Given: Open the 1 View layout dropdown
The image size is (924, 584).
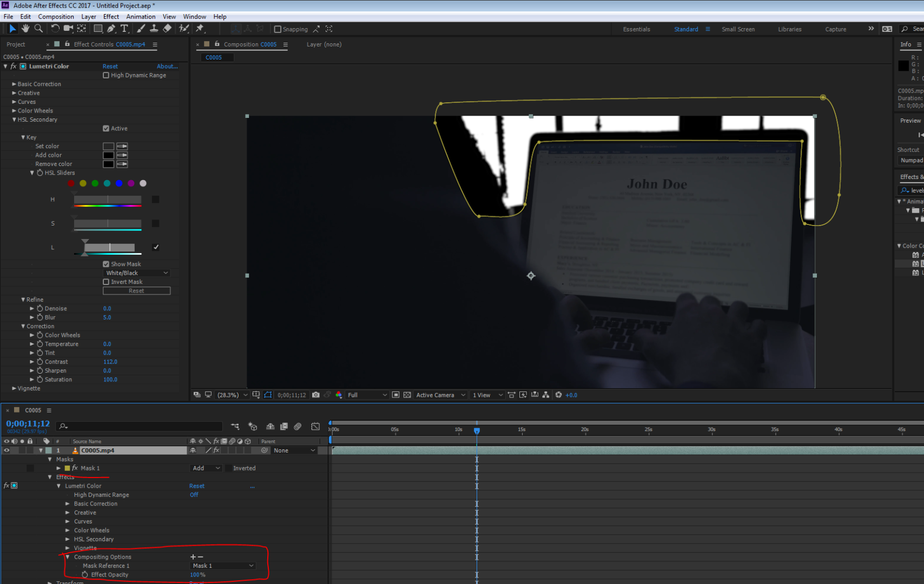Looking at the screenshot, I should pos(487,395).
